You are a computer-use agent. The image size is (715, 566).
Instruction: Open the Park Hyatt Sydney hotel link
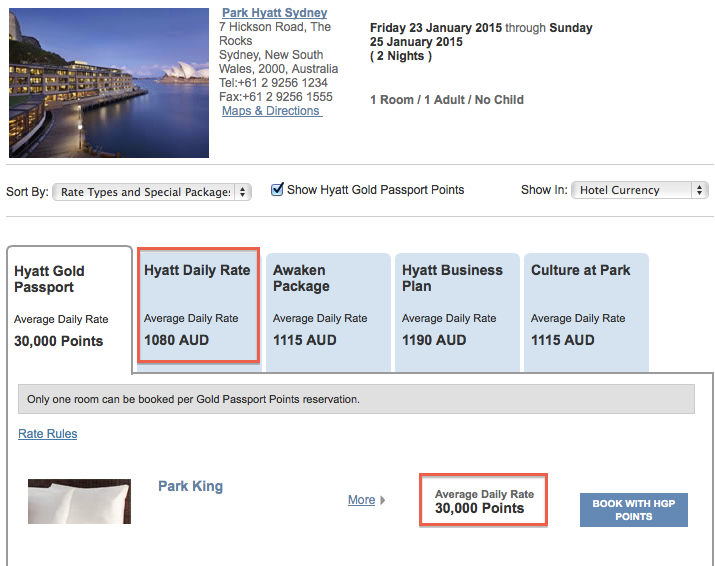coord(274,13)
